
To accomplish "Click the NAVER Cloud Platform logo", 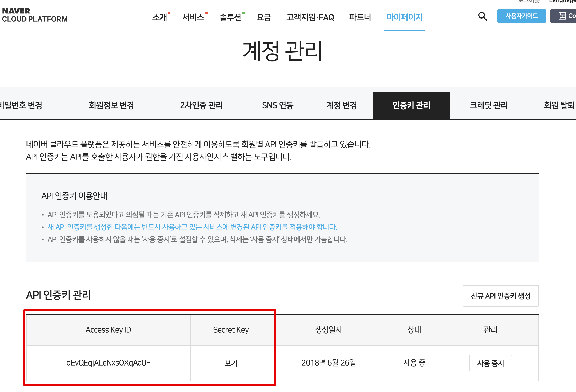I will (35, 15).
